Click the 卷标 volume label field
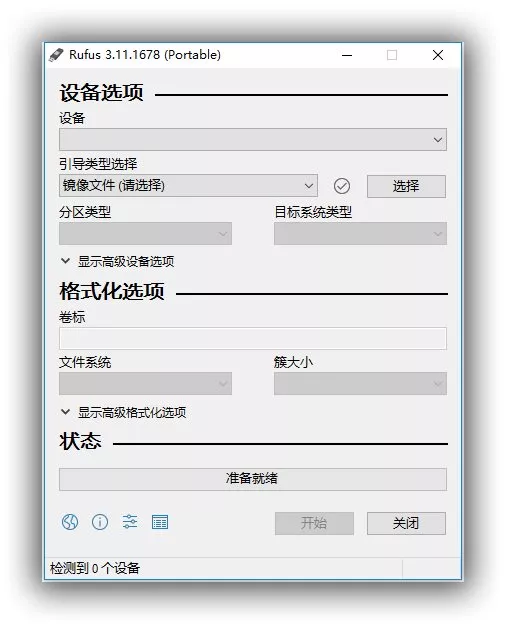 click(x=253, y=339)
